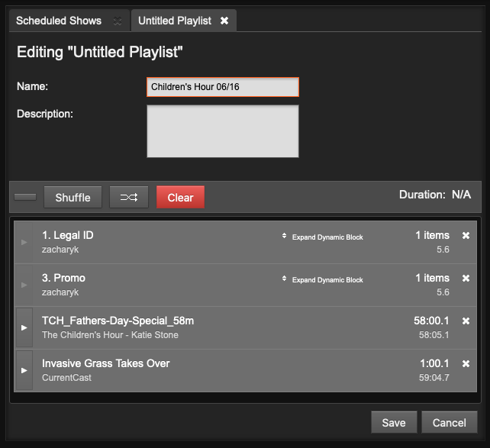This screenshot has width=490, height=448.
Task: Save the playlist
Action: click(x=394, y=423)
